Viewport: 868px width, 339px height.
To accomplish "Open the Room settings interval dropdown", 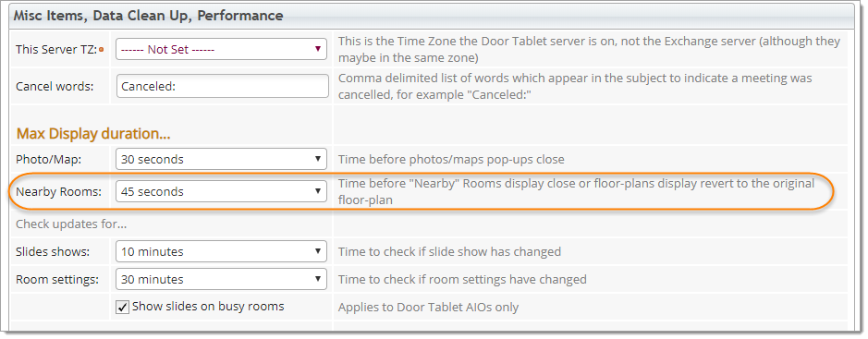I will [x=221, y=279].
